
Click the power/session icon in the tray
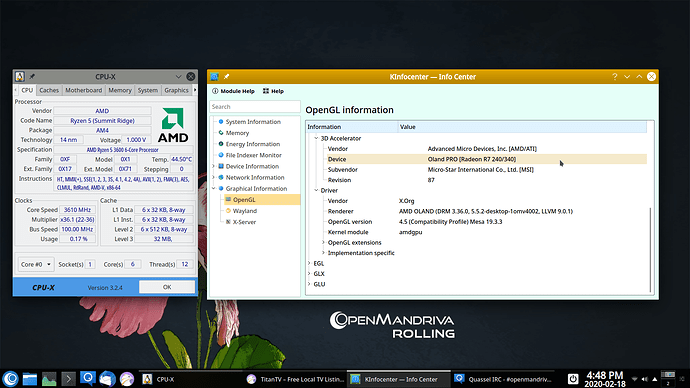[x=573, y=379]
